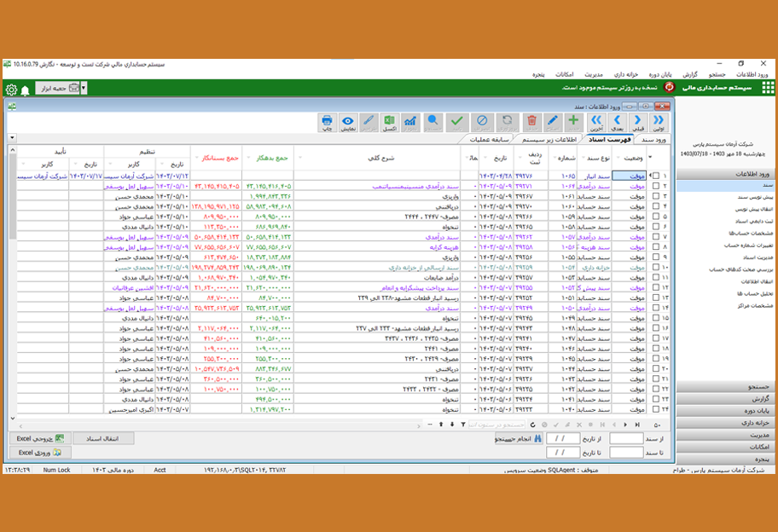Open the dropdown arrow beside جعبه ابزار
Screen dimensions: 778x532
pos(84,89)
